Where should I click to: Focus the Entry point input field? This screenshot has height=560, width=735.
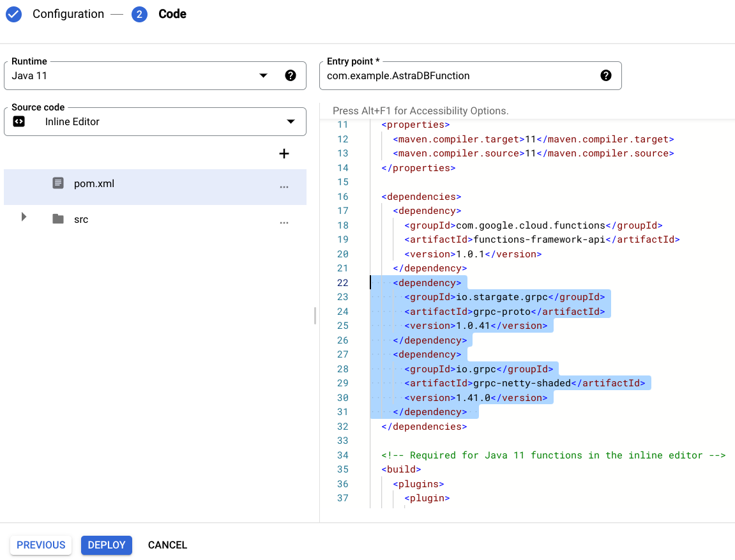(471, 75)
